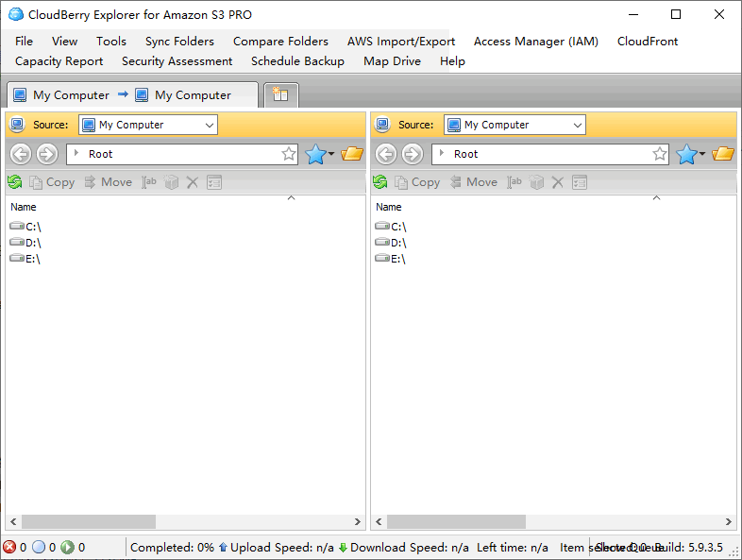Open right Source My Computer dropdown

click(x=514, y=125)
